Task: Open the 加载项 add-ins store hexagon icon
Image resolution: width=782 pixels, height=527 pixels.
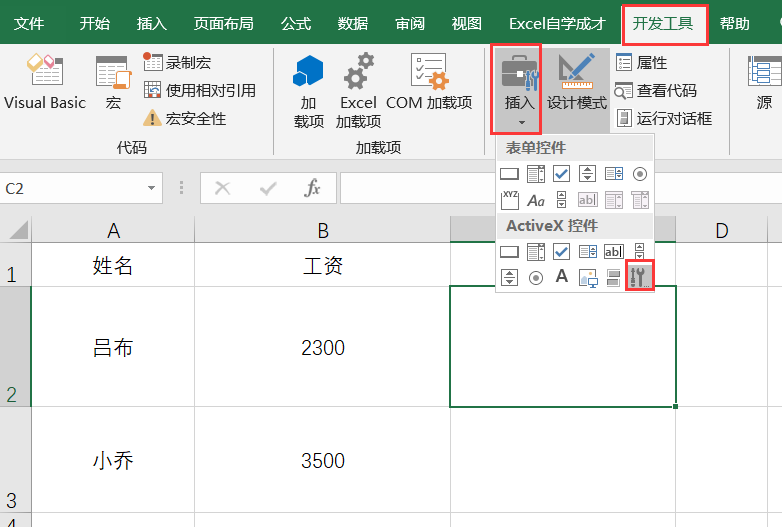Action: pyautogui.click(x=308, y=90)
